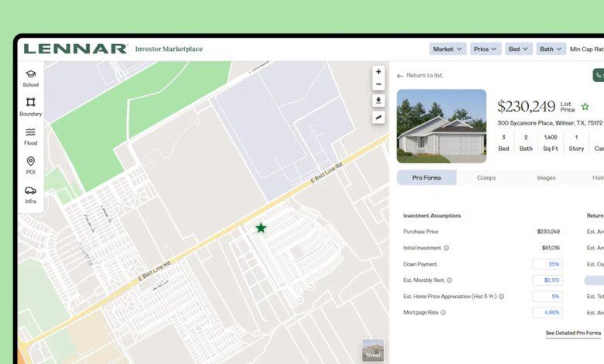The width and height of the screenshot is (604, 364).
Task: Click the 2 Bath stat
Action: tap(526, 143)
